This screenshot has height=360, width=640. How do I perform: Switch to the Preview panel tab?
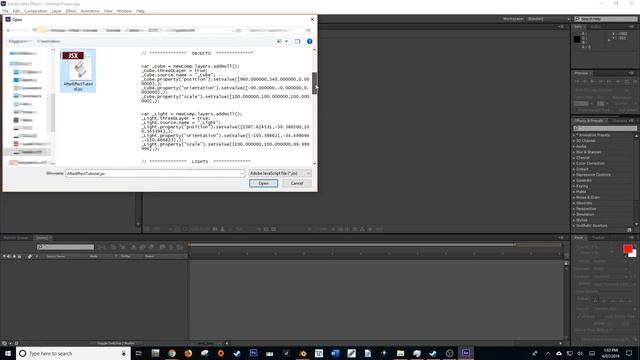(582, 73)
